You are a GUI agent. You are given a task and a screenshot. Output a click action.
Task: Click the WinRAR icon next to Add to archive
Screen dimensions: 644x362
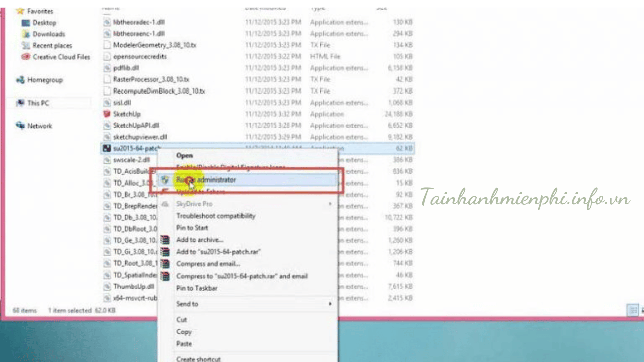165,240
